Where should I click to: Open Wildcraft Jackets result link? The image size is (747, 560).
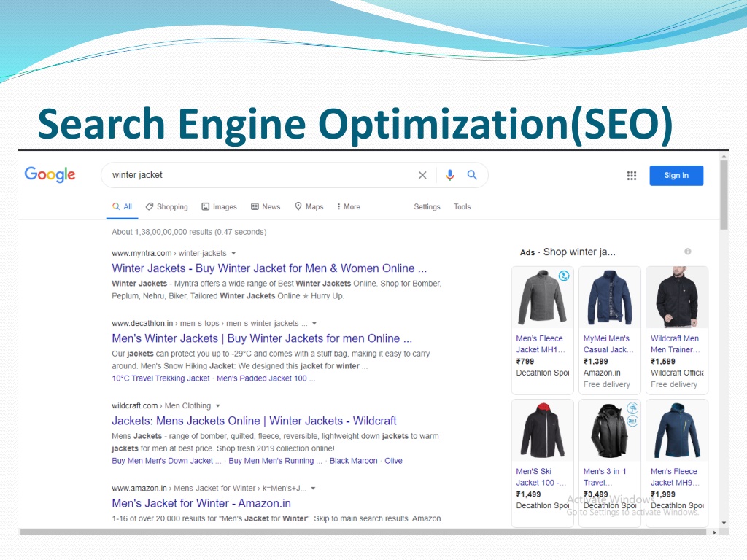point(254,421)
